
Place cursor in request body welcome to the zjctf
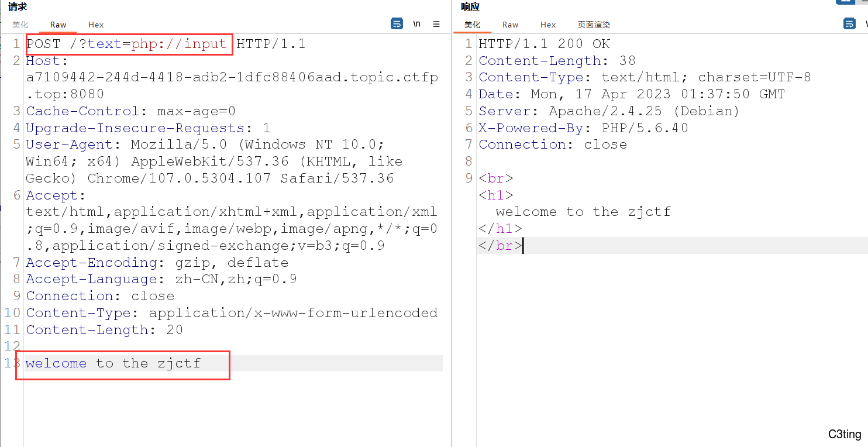pos(113,363)
